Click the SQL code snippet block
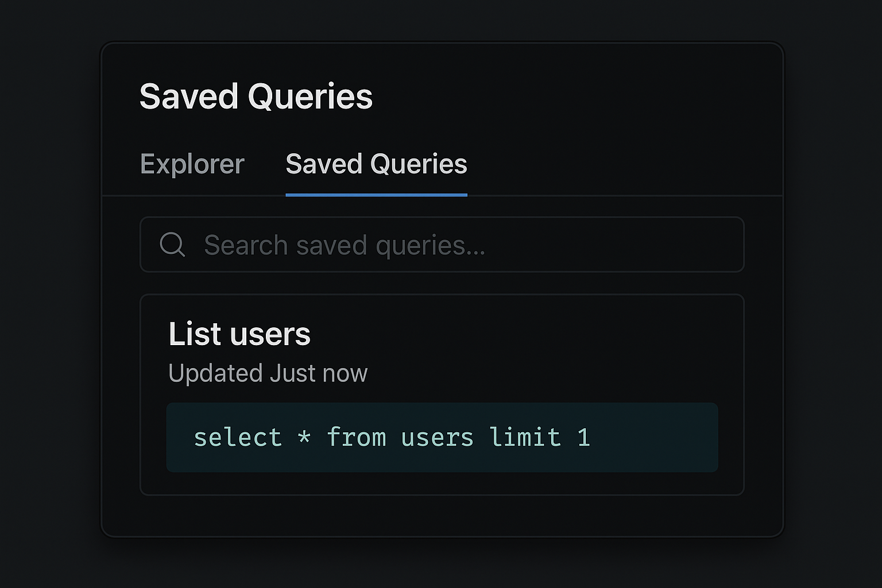 (442, 438)
